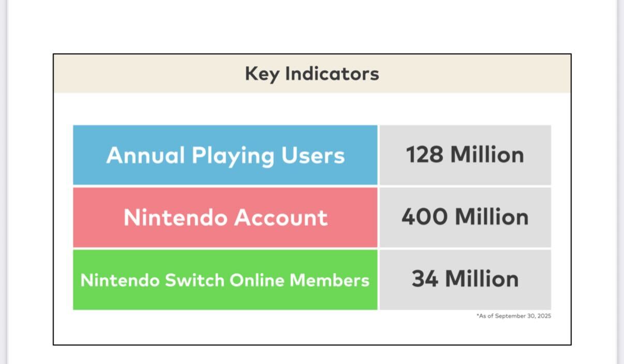Select the pink "Nintendo Account" cell
The height and width of the screenshot is (364, 624).
point(225,217)
